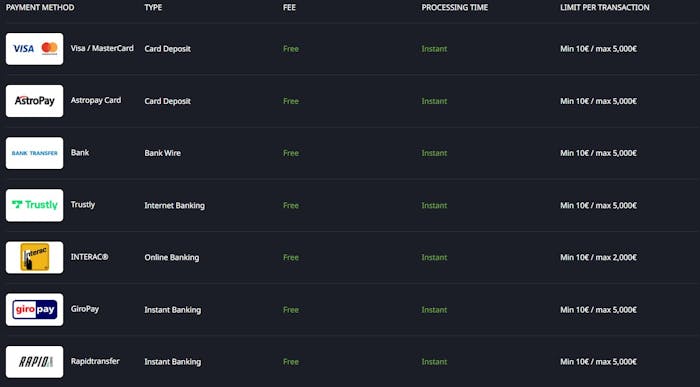This screenshot has height=387, width=700.
Task: Click the Rapidtransfer method name
Action: click(x=95, y=361)
